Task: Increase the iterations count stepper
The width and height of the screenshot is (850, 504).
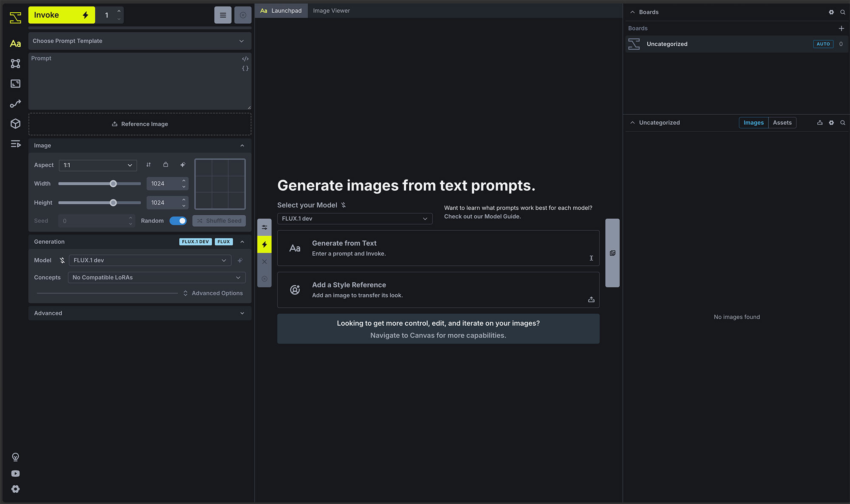Action: click(x=119, y=11)
